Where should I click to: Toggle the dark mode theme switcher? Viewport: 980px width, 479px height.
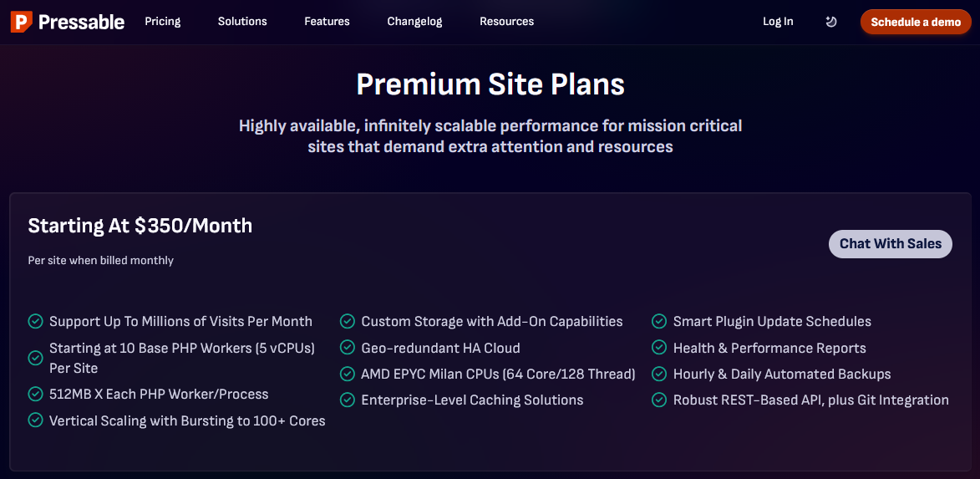tap(830, 22)
